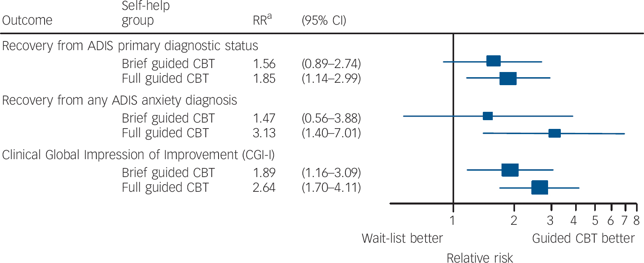
Task: Click the "Wait-list better" axis label
Action: click(402, 238)
